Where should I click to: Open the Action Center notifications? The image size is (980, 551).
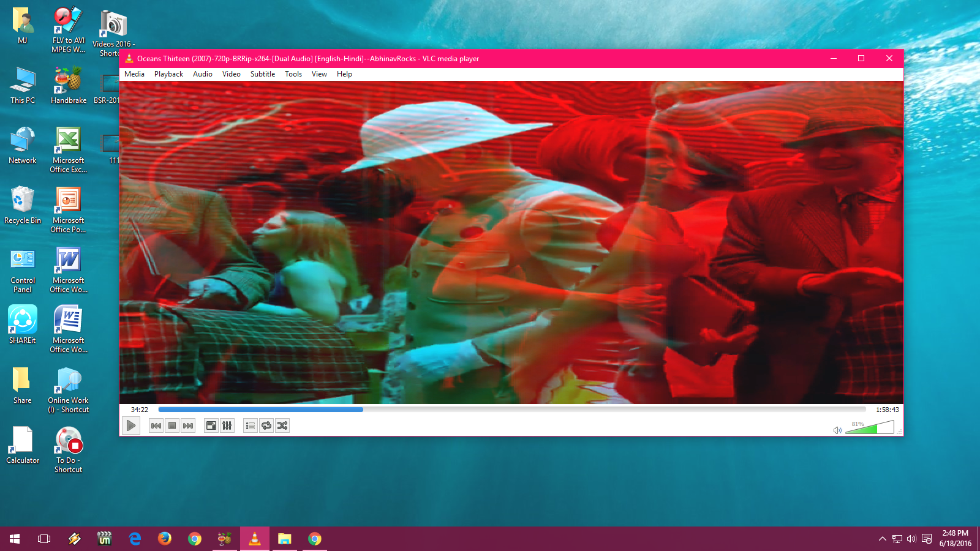[927, 539]
